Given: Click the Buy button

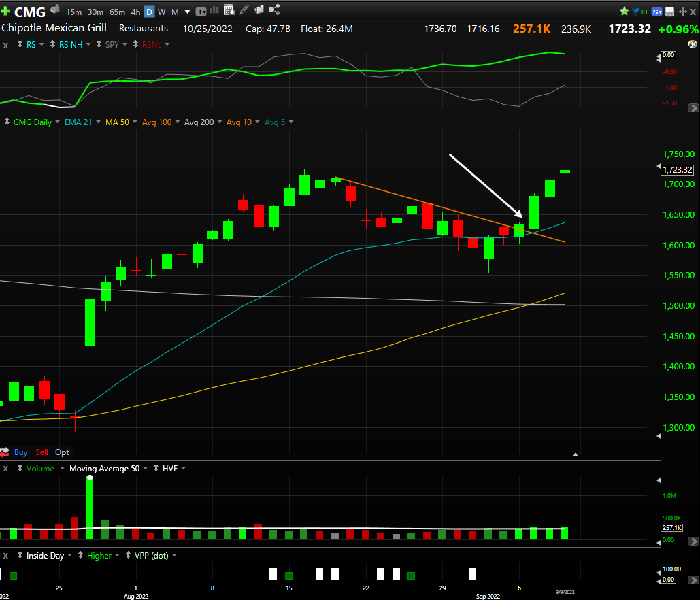Looking at the screenshot, I should pyautogui.click(x=20, y=452).
